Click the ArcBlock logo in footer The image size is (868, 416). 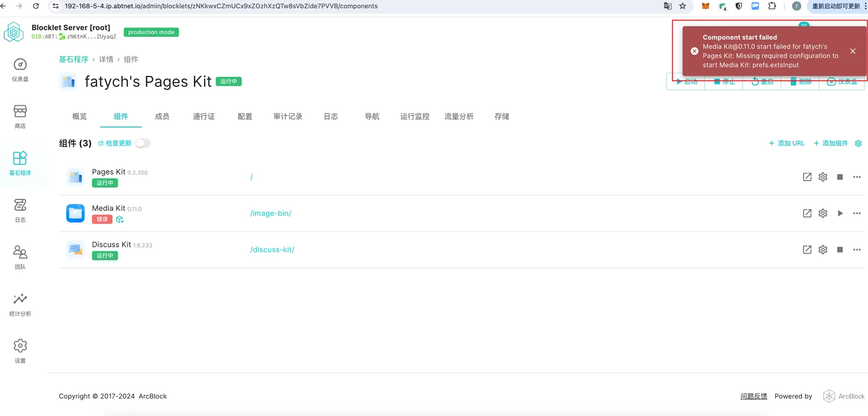point(844,396)
